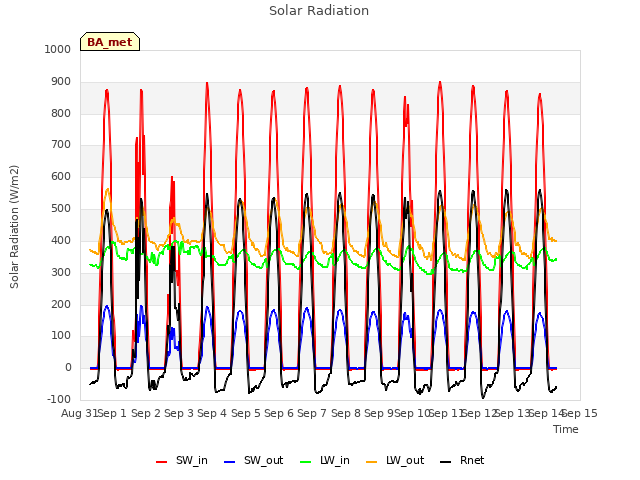
Task: Click the 300 y-axis tick label
Action: coord(61,272)
